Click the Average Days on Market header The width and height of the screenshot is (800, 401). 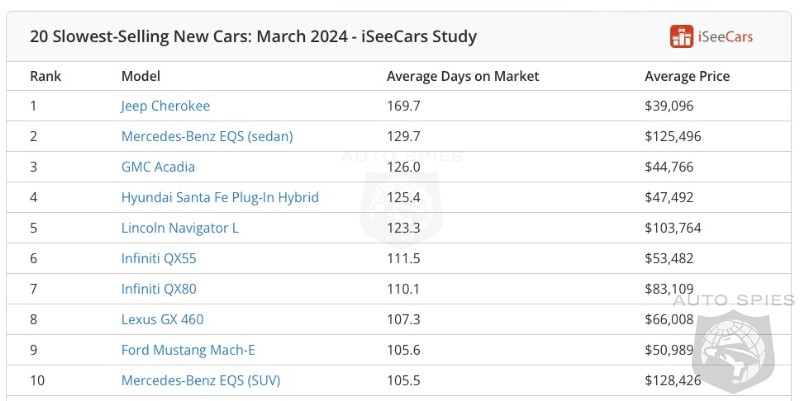coord(463,76)
